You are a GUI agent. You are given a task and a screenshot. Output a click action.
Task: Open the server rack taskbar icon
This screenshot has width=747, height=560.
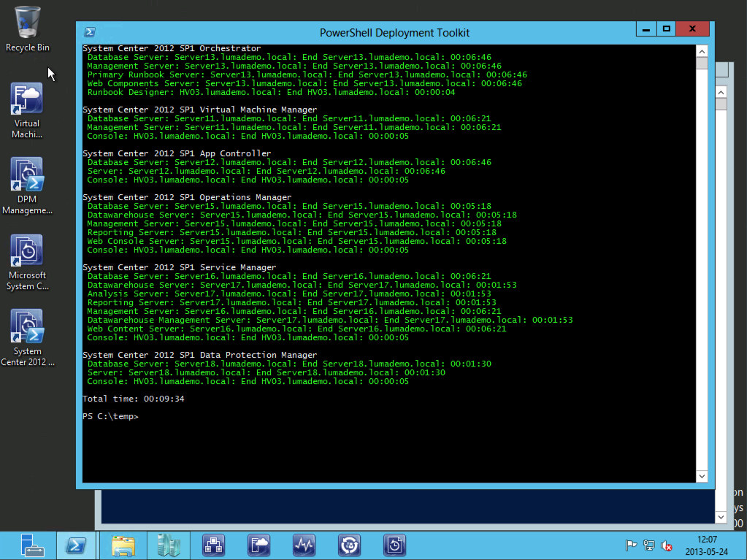[x=168, y=545]
